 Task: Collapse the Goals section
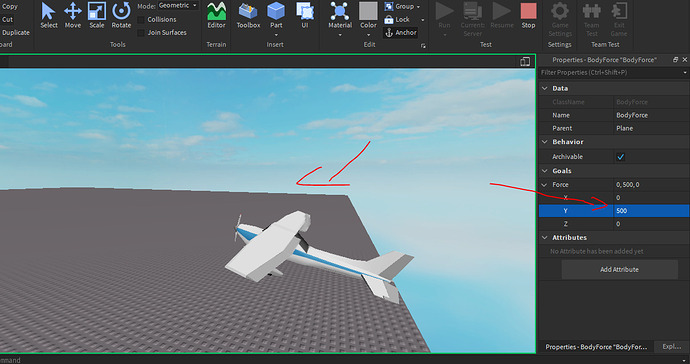545,171
